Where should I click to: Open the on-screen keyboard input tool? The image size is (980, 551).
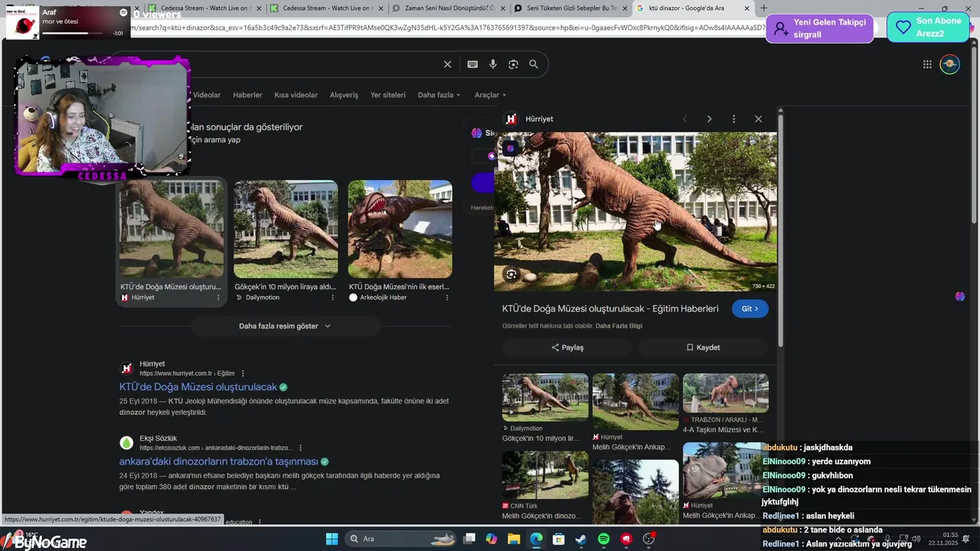pos(472,64)
